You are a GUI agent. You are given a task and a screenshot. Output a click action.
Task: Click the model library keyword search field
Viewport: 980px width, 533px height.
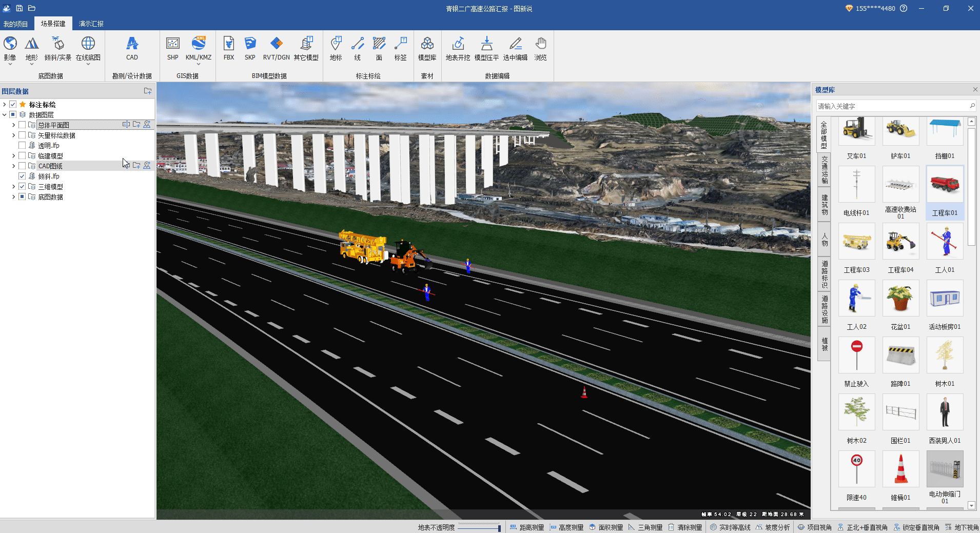pos(892,106)
